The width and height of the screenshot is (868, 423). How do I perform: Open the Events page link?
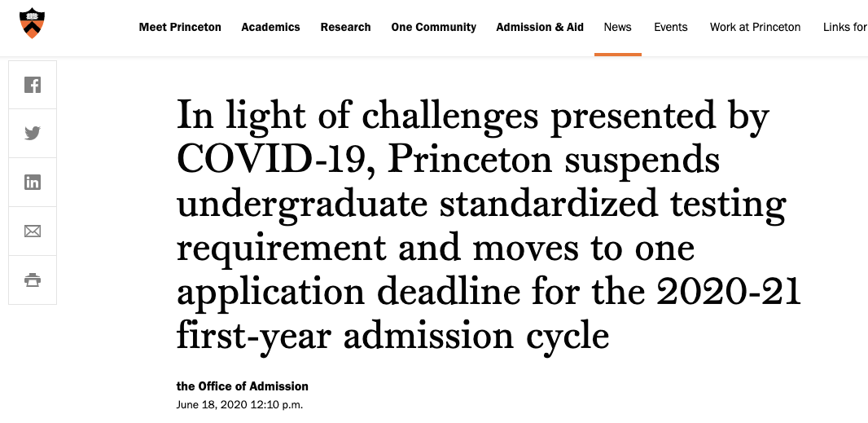pos(670,27)
